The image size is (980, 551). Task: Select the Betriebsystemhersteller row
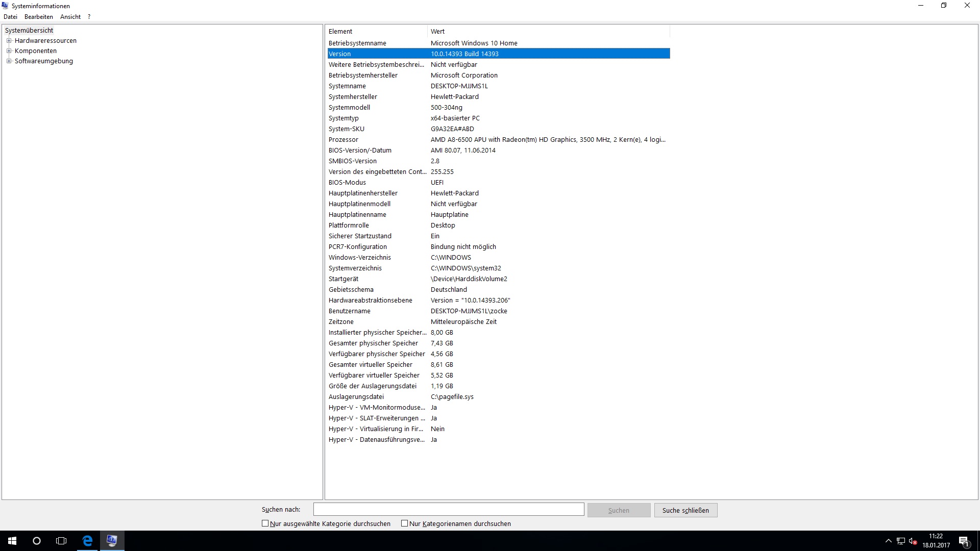coord(499,76)
